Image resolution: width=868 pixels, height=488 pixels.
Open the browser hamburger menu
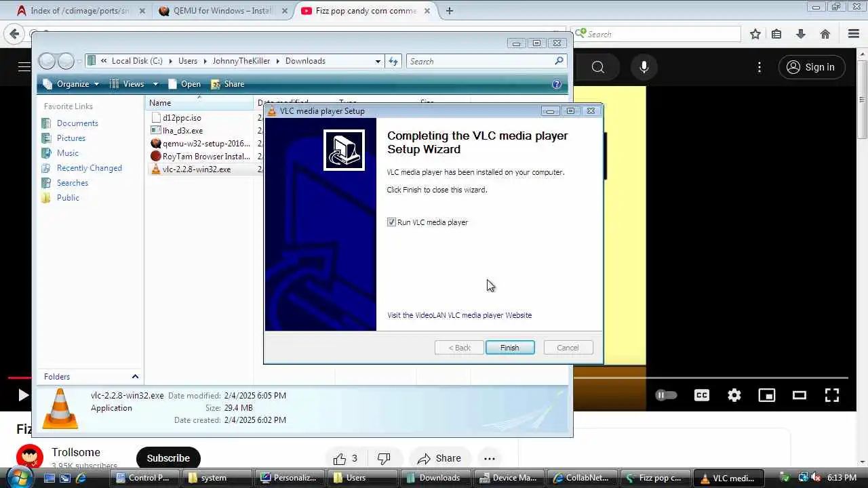point(854,34)
